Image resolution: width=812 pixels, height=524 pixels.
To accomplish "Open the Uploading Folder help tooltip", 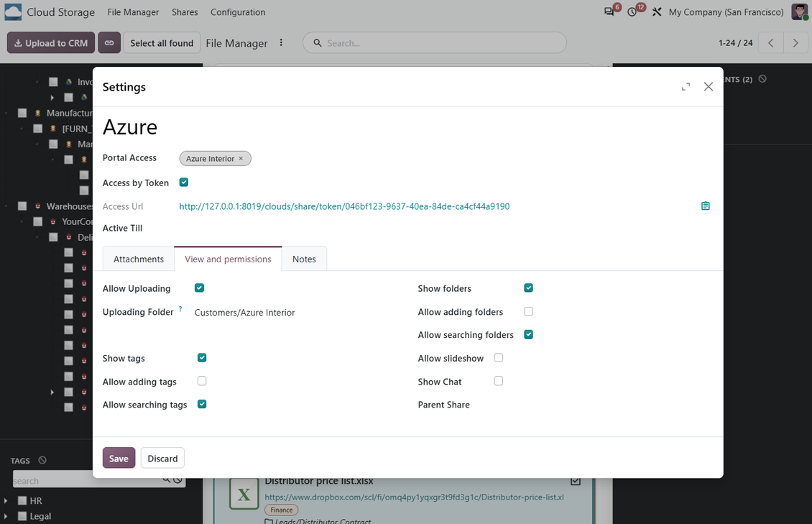I will pos(180,308).
